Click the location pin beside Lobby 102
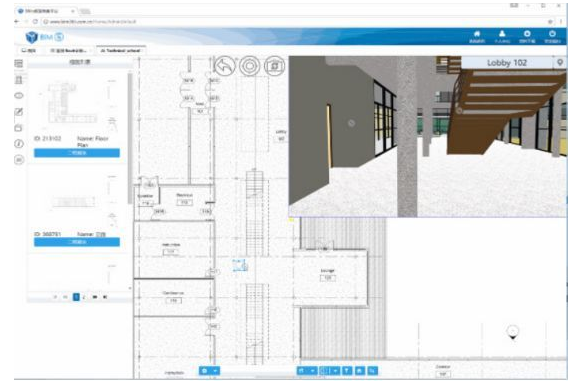Viewport: 587px width, 386px height. click(560, 63)
